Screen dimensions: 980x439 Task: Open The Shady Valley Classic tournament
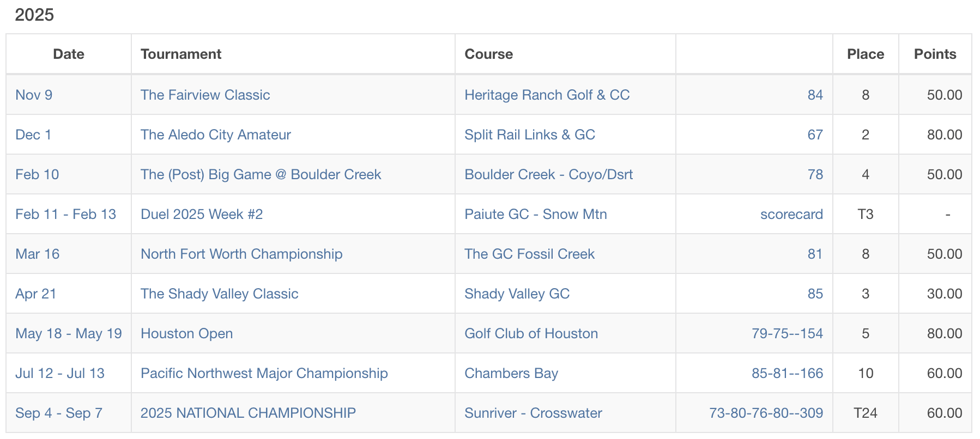click(220, 294)
